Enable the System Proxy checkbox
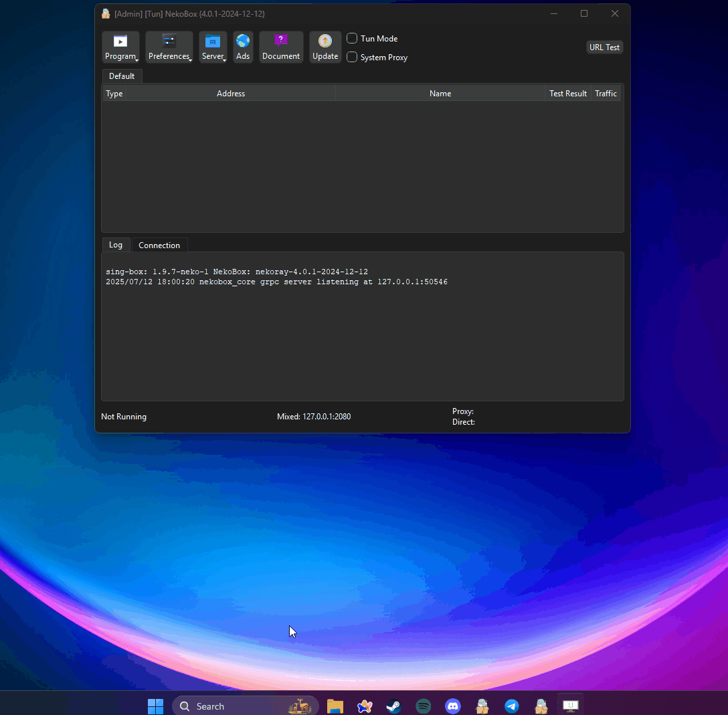 (x=352, y=57)
